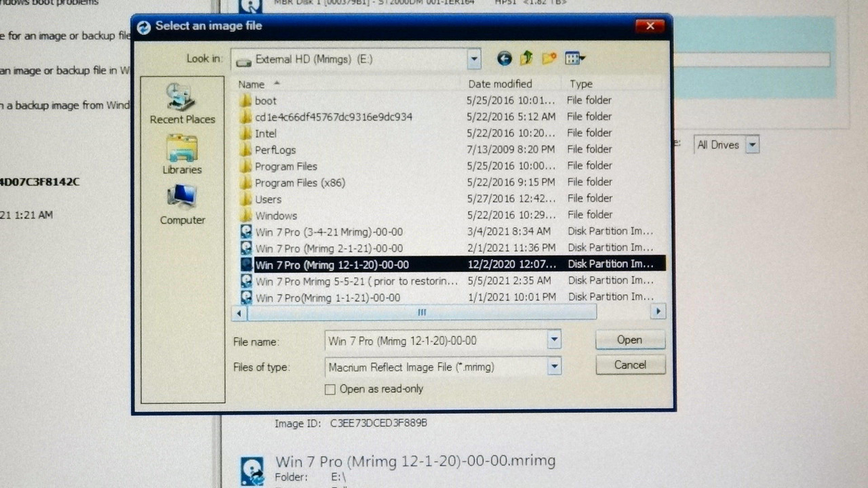868x488 pixels.
Task: Open Recent Places in sidebar
Action: [x=182, y=104]
